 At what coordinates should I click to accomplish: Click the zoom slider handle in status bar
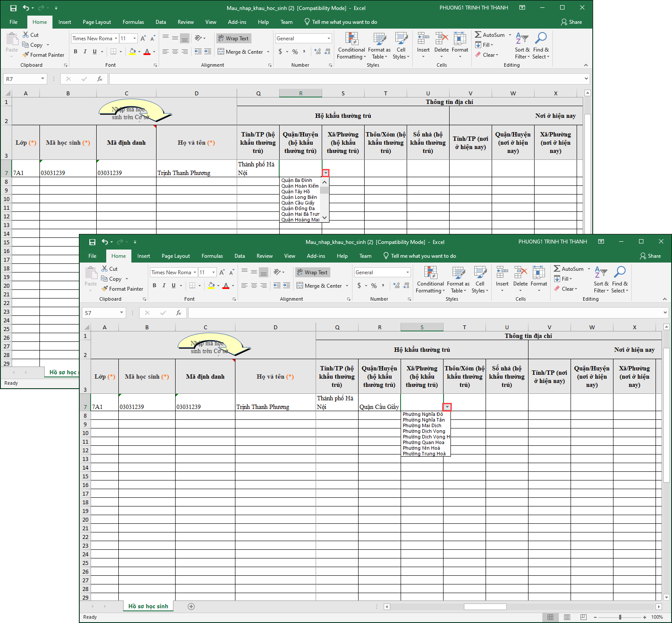[x=620, y=617]
